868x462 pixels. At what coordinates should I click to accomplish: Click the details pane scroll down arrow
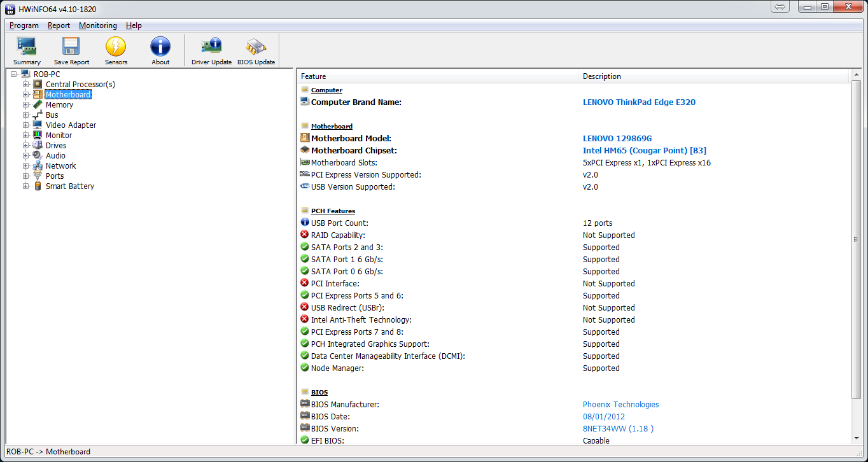pos(856,438)
